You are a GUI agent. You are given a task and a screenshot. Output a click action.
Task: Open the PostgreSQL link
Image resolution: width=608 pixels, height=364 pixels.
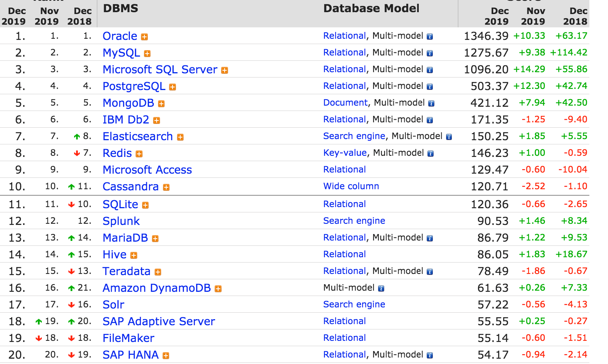(134, 86)
